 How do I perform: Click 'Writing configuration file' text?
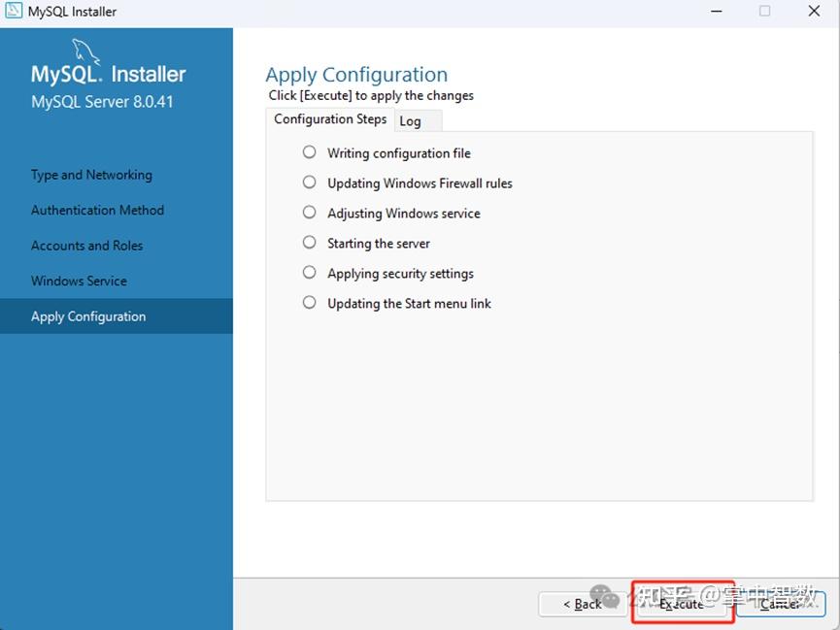[399, 153]
